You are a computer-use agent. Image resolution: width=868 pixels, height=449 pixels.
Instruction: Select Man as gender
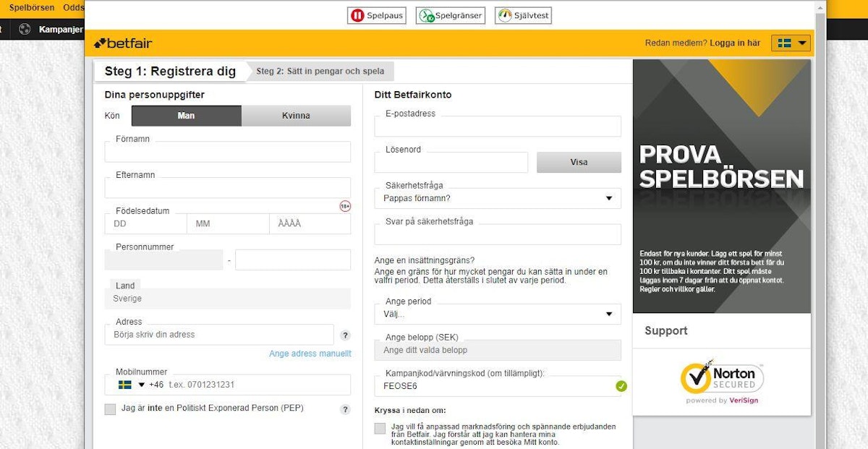point(187,116)
